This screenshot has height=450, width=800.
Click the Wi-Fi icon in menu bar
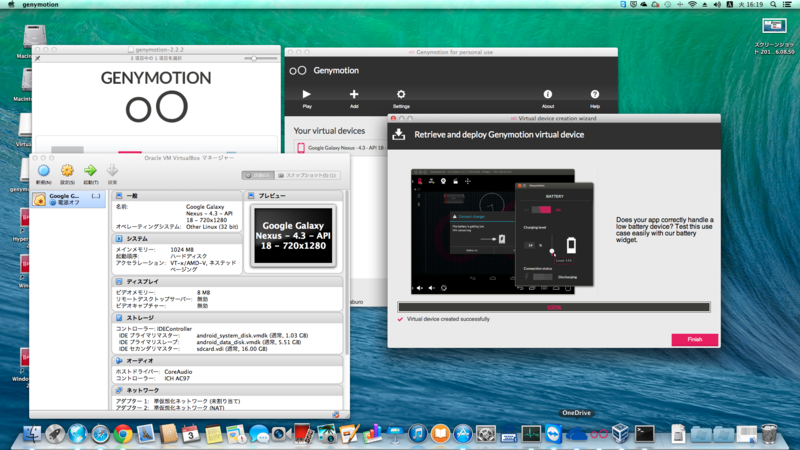[x=692, y=4]
